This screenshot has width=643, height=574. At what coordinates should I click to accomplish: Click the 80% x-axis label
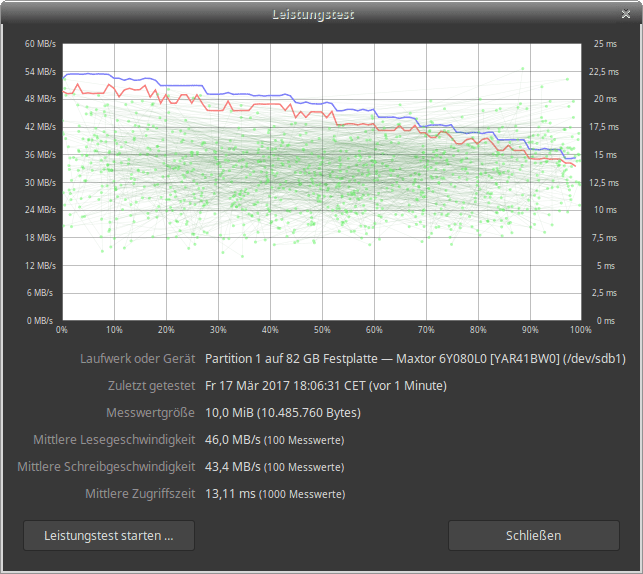click(x=478, y=330)
